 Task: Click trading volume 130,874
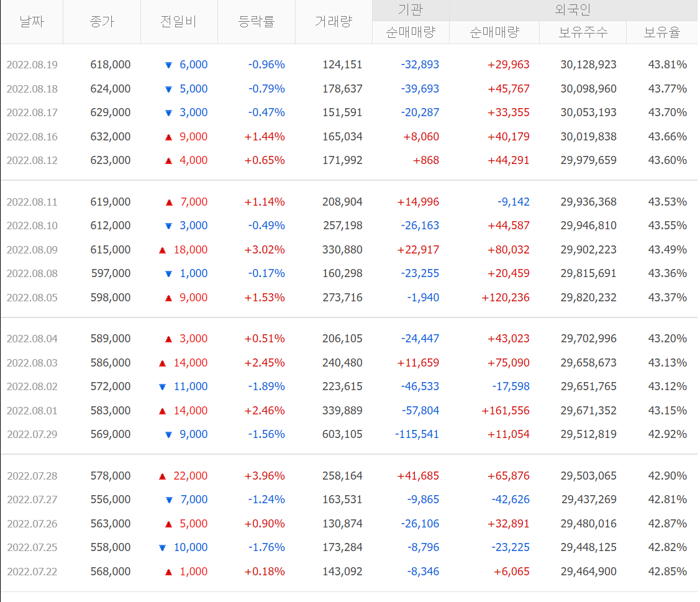pyautogui.click(x=342, y=523)
